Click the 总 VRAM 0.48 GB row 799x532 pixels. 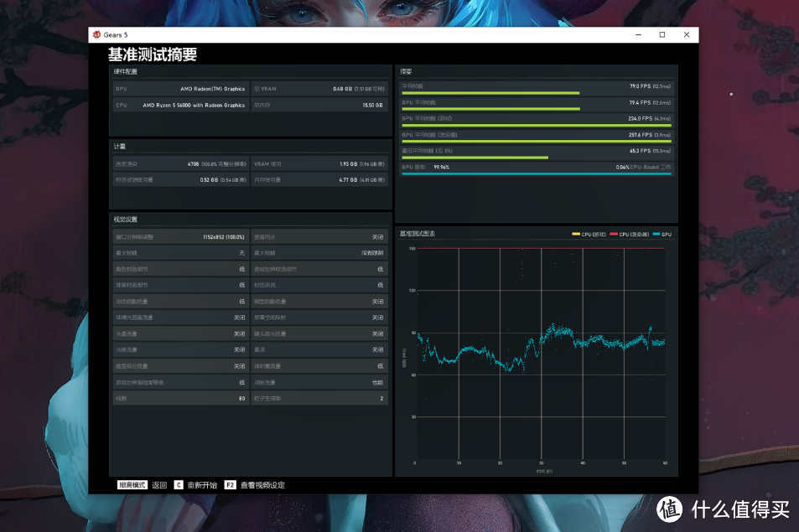pos(319,89)
